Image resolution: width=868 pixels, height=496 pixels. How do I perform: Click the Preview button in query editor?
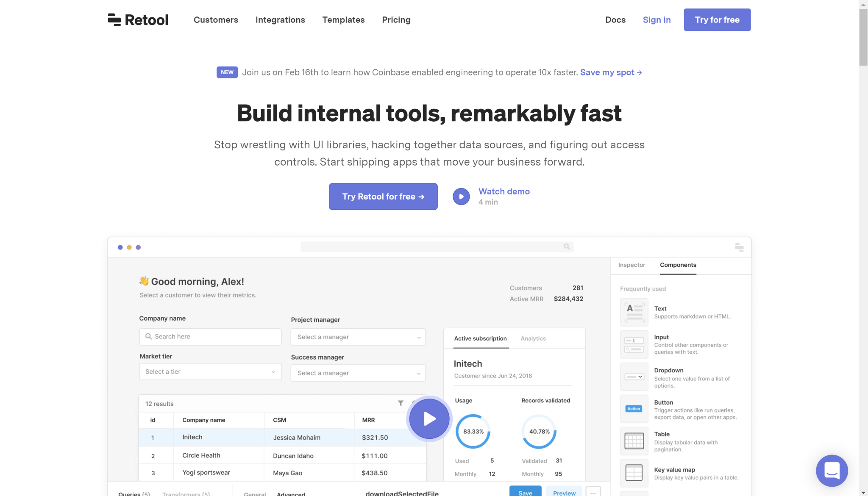coord(564,492)
